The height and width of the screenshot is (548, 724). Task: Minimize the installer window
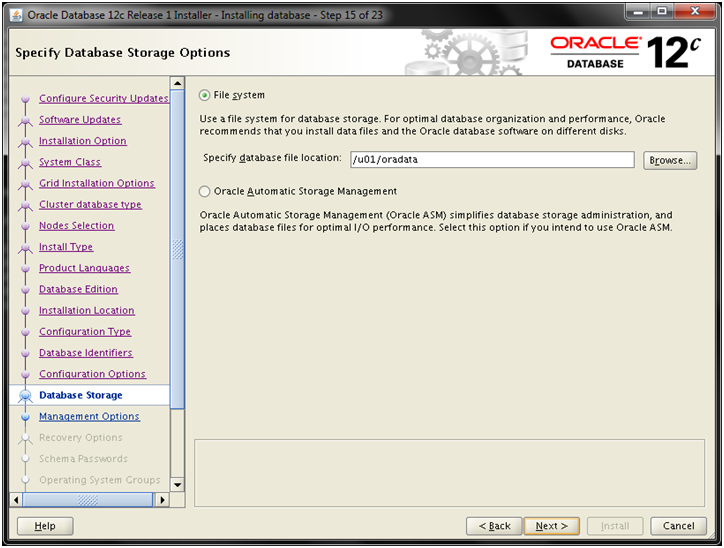tap(639, 12)
